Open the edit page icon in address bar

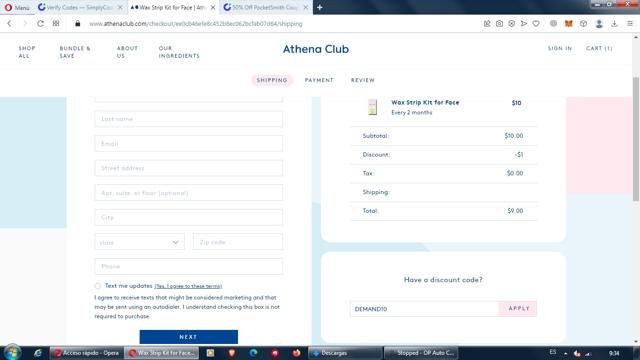[x=487, y=24]
